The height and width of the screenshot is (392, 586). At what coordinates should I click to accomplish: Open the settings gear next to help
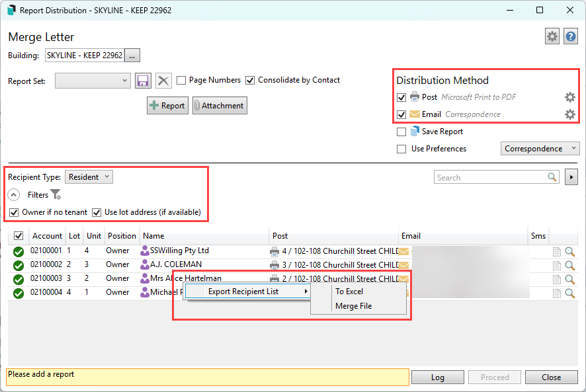552,36
